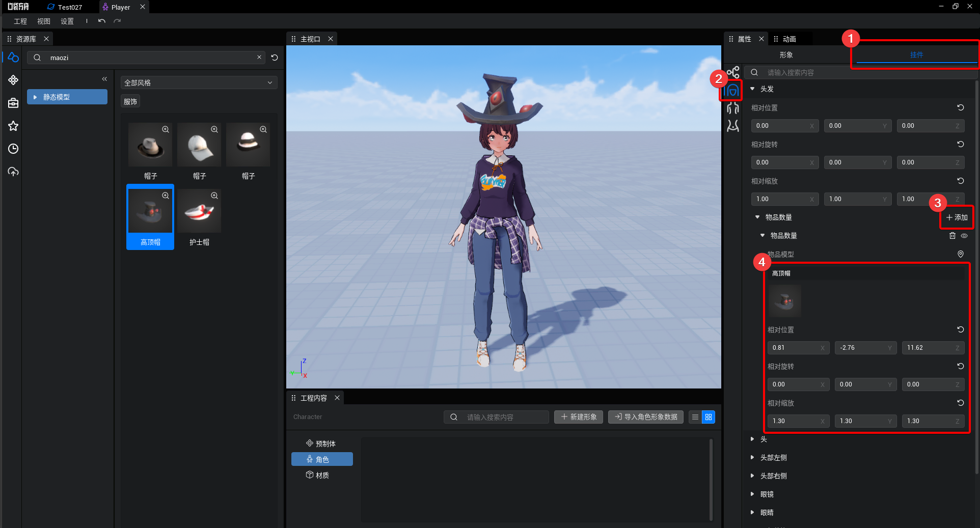Select the 服饰 filter tag
The width and height of the screenshot is (980, 528).
(x=130, y=101)
